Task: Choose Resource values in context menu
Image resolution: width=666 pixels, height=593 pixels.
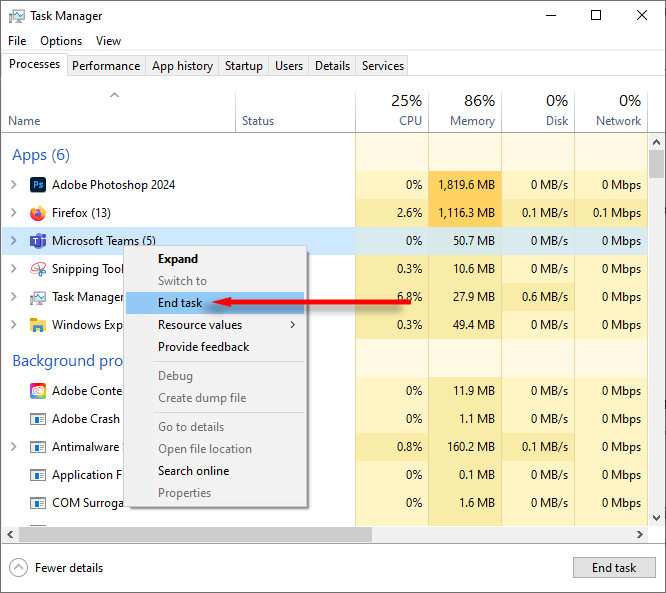Action: 215,325
